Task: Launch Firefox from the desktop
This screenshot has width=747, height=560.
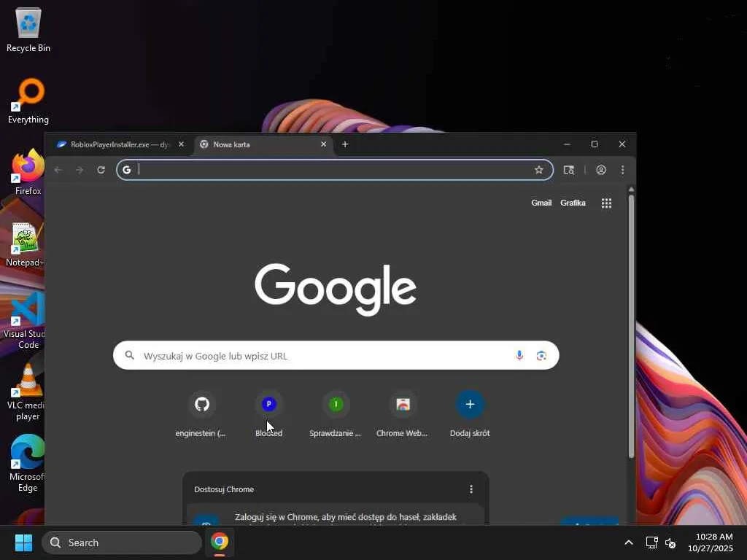Action: [28, 172]
